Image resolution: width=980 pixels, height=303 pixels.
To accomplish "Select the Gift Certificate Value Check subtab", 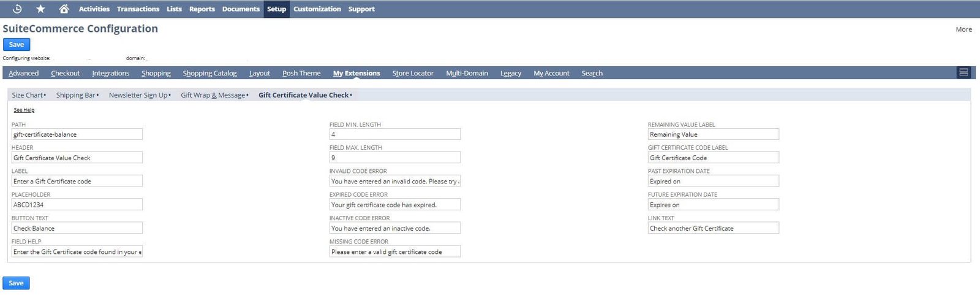I will (305, 95).
